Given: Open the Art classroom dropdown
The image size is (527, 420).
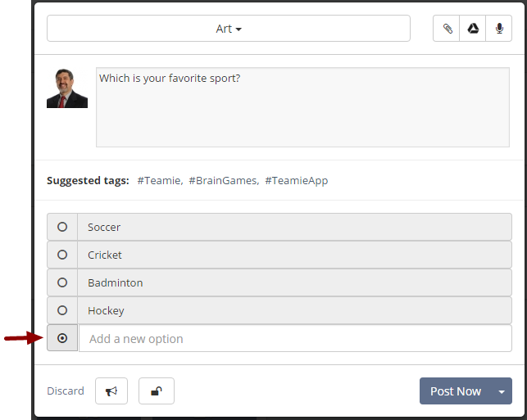Looking at the screenshot, I should [x=229, y=29].
